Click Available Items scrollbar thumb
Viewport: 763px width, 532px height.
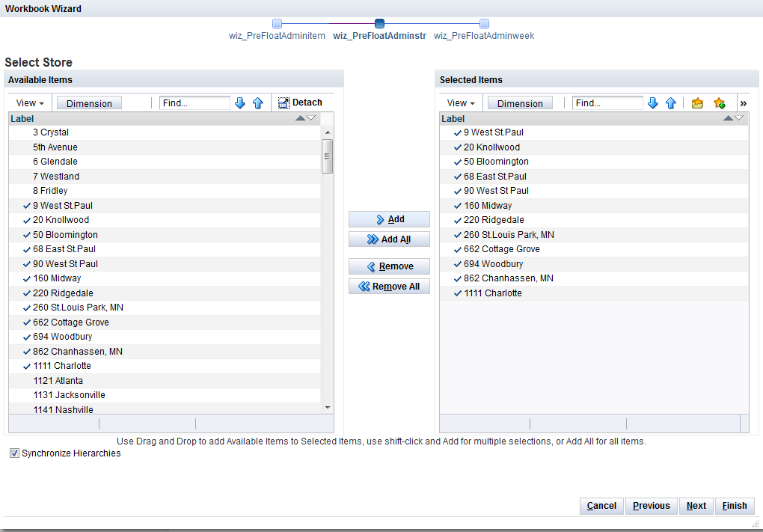pos(328,156)
